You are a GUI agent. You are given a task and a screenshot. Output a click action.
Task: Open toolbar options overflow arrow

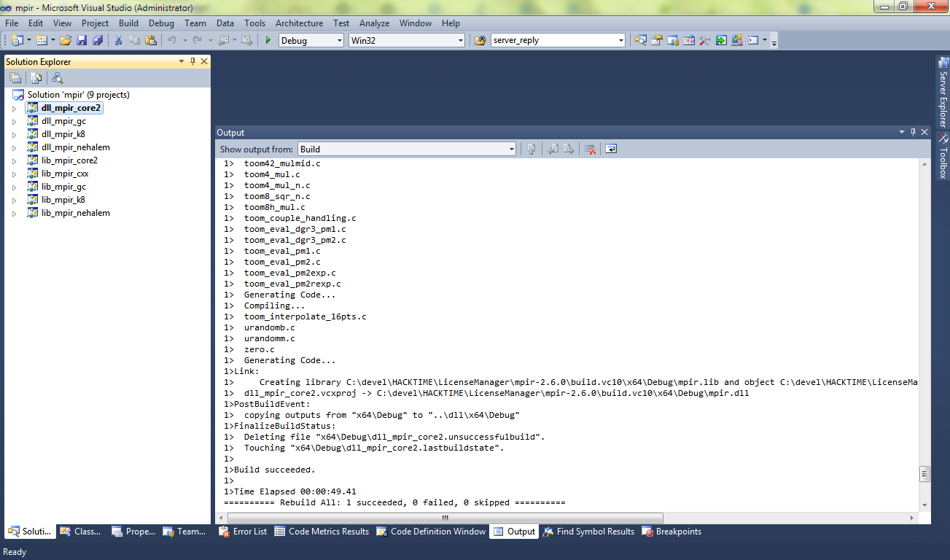click(x=774, y=43)
